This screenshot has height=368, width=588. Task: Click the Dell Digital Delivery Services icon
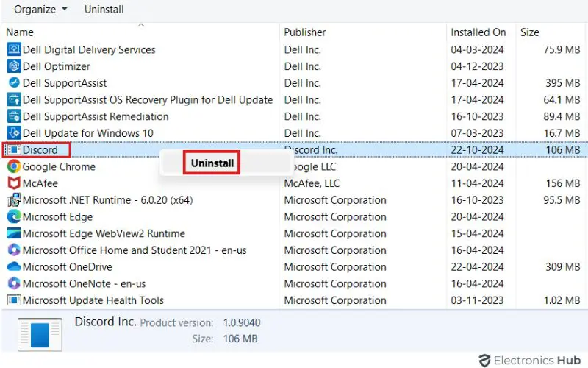[x=14, y=49]
